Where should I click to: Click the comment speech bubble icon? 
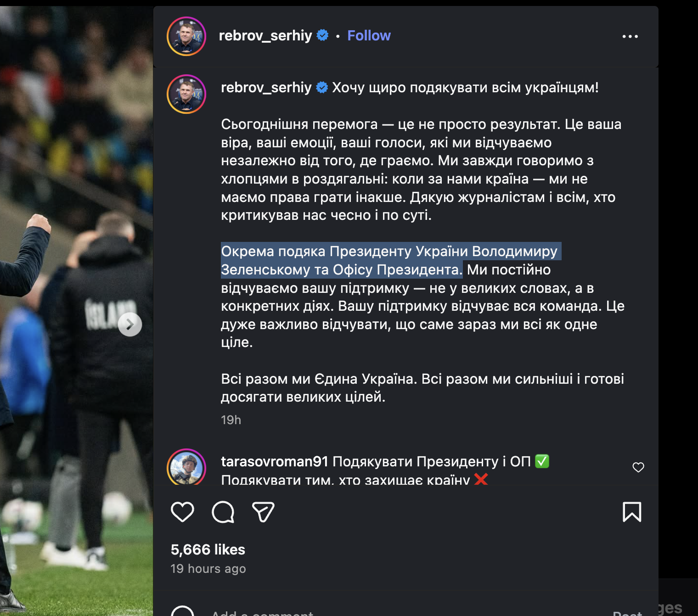pos(223,512)
